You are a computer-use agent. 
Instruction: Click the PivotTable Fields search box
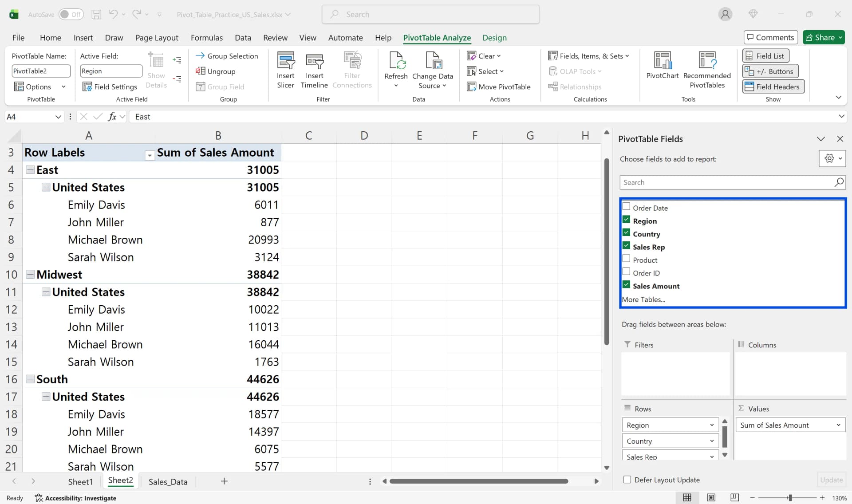[728, 182]
